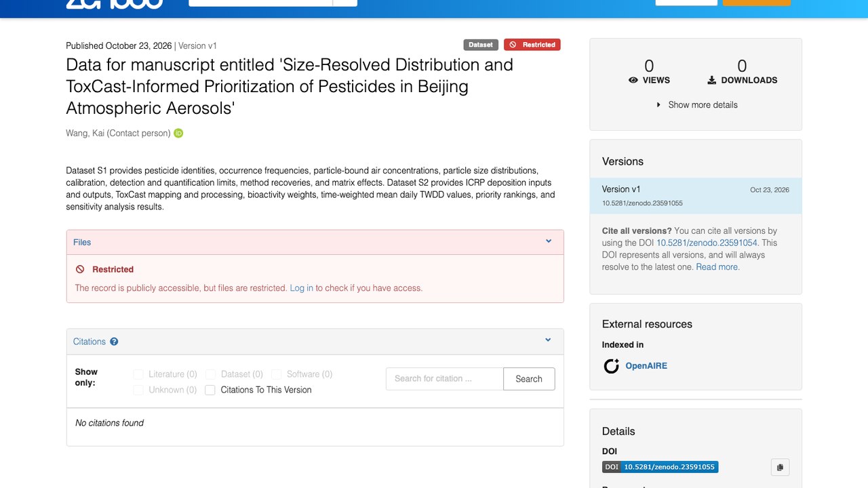Expand Show more details statistics

(696, 105)
